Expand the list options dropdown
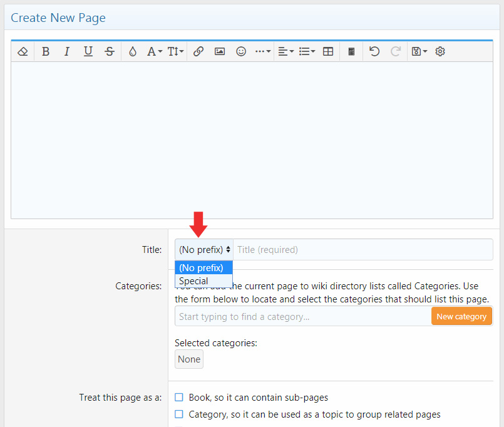Screen dimensions: 504x427 coord(307,51)
